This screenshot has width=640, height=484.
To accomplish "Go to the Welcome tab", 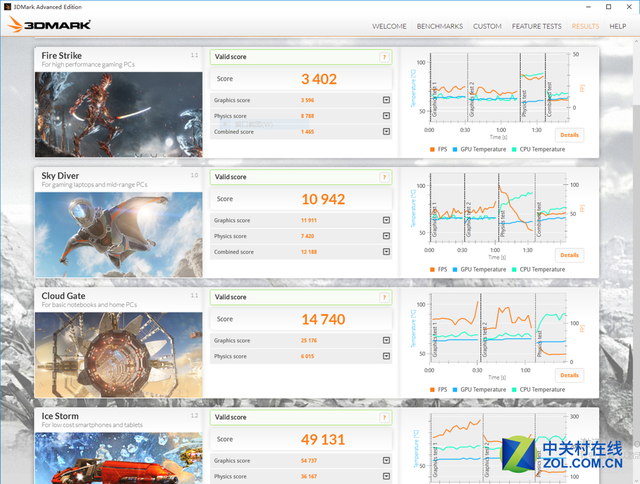I will point(389,25).
